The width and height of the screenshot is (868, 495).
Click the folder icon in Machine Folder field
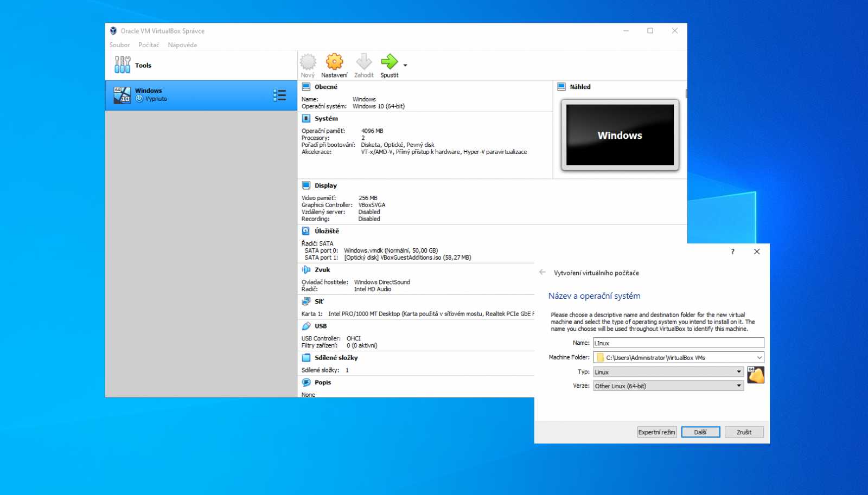[600, 358]
